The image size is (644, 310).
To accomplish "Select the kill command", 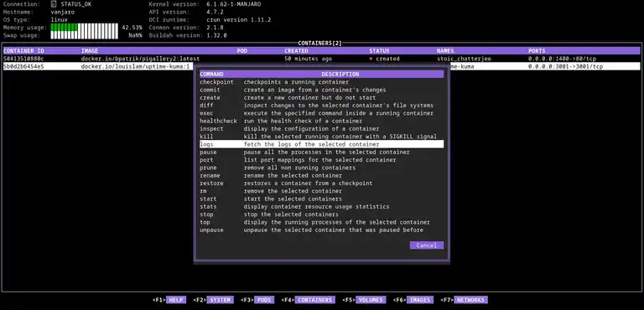I will [x=322, y=137].
